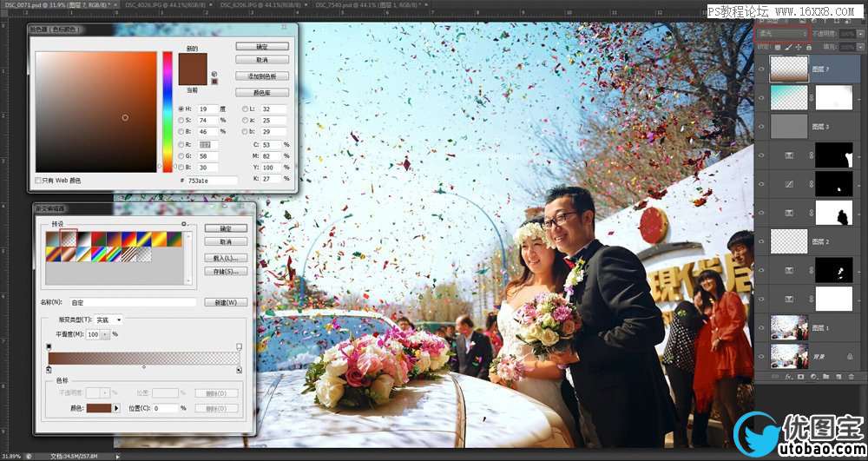Click the 位置(C) location input field
The image size is (868, 461).
point(166,408)
